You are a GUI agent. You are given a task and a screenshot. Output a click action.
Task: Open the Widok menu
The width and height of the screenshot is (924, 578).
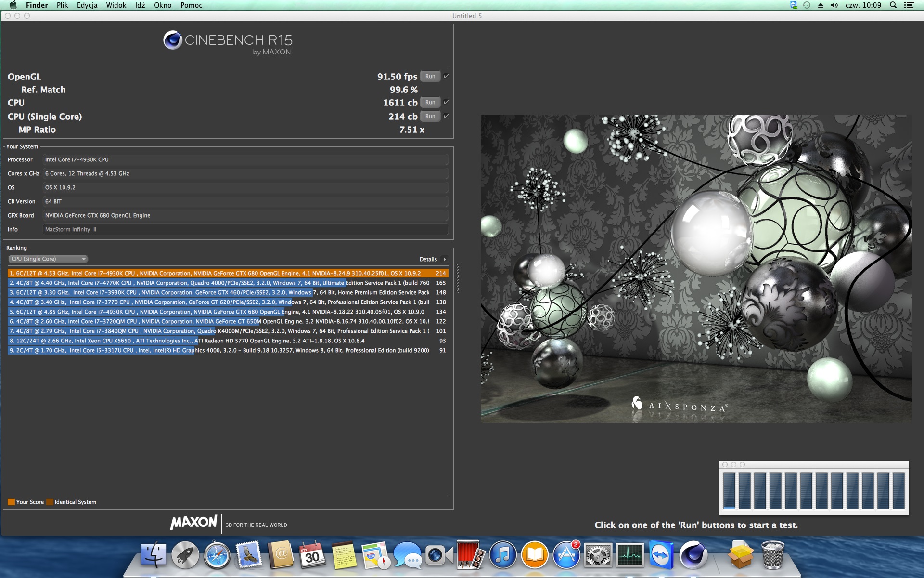(116, 5)
